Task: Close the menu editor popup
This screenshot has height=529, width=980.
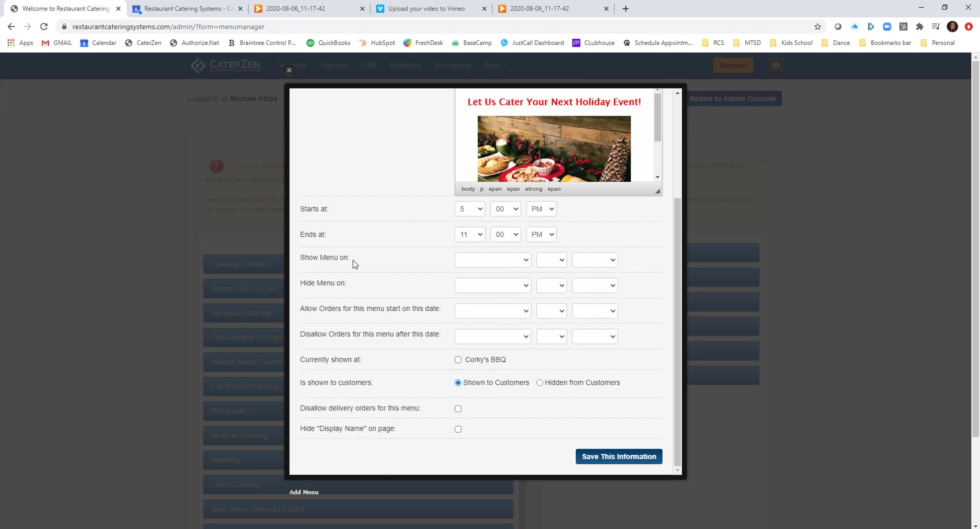Action: coord(289,70)
